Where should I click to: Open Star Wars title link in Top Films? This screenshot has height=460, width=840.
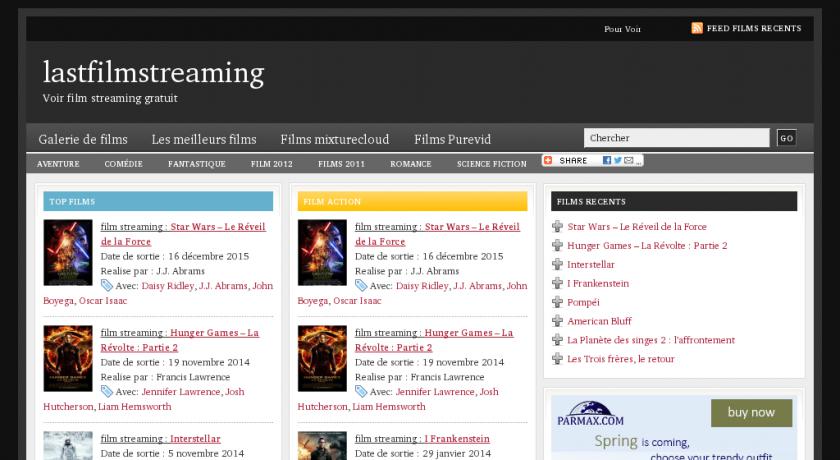pyautogui.click(x=183, y=234)
